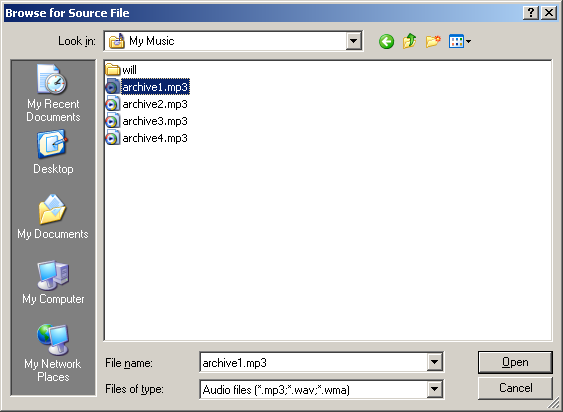
Task: Create a new folder with toolbar icon
Action: coord(433,41)
